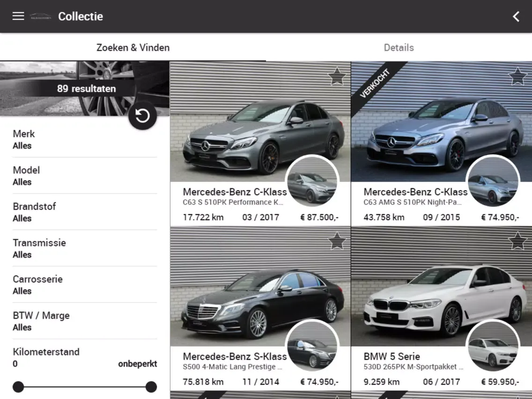The width and height of the screenshot is (532, 399).
Task: Click the date 09 / 2015
Action: pos(442,217)
